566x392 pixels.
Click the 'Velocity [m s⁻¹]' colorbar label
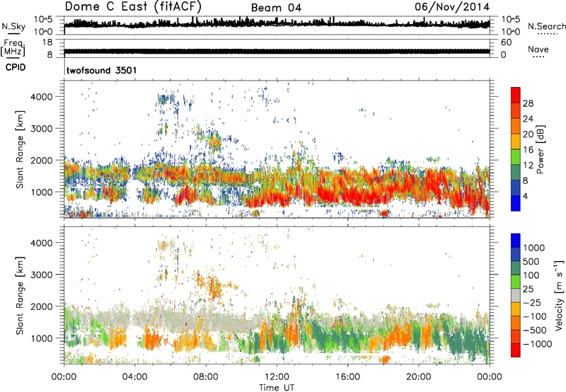(559, 295)
